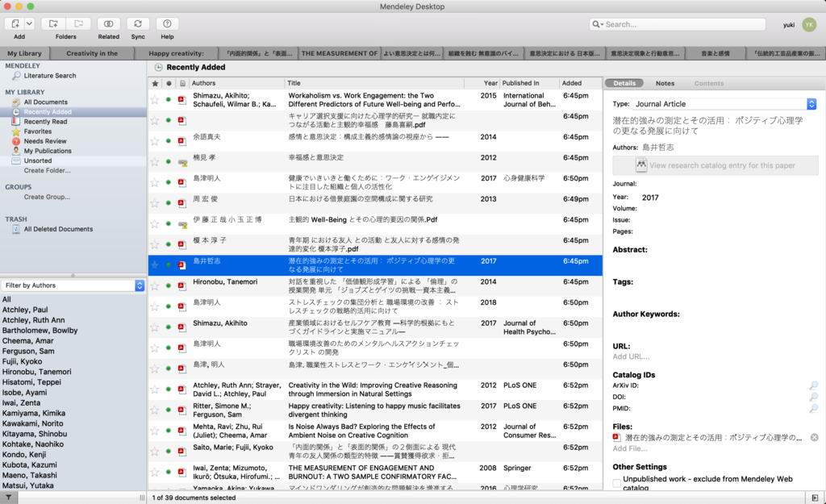The height and width of the screenshot is (504, 826).
Task: Open the THE MEASUREMENT OF tab
Action: tap(340, 53)
